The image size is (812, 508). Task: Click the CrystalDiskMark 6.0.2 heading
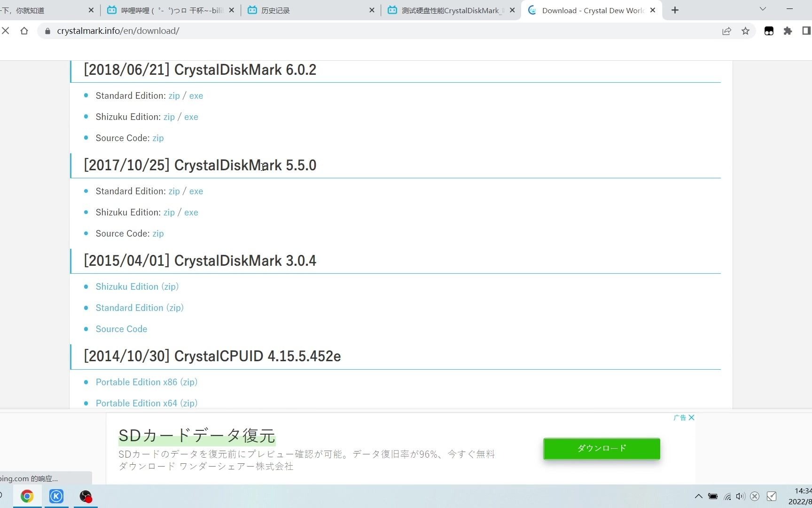(x=200, y=70)
